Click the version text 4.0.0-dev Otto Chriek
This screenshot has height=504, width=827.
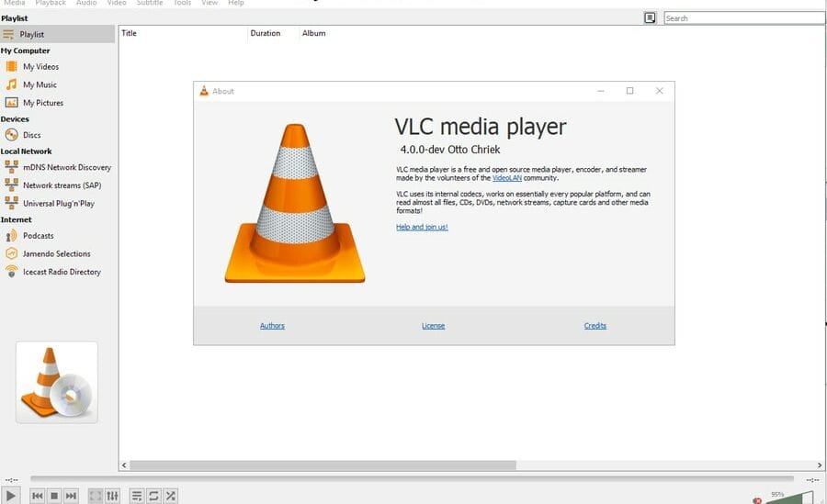coord(450,150)
